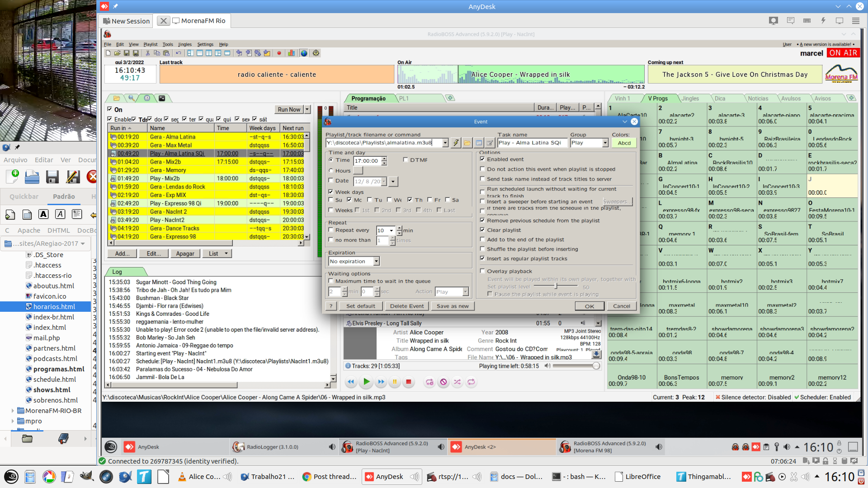Click OK in the Event dialog
Screen dimensions: 868x488
coord(590,306)
